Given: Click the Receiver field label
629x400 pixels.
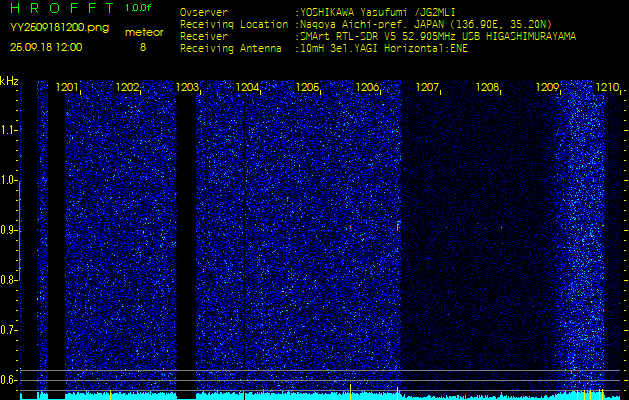Looking at the screenshot, I should (204, 37).
